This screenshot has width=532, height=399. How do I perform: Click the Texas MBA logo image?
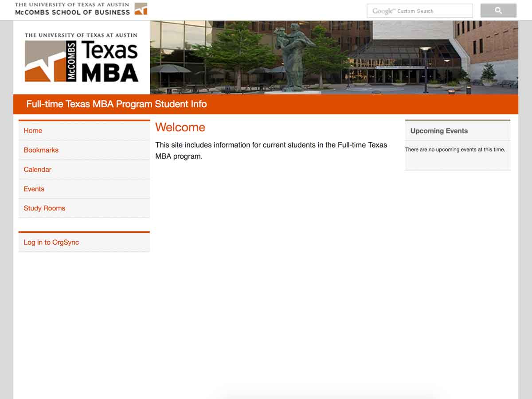point(82,58)
